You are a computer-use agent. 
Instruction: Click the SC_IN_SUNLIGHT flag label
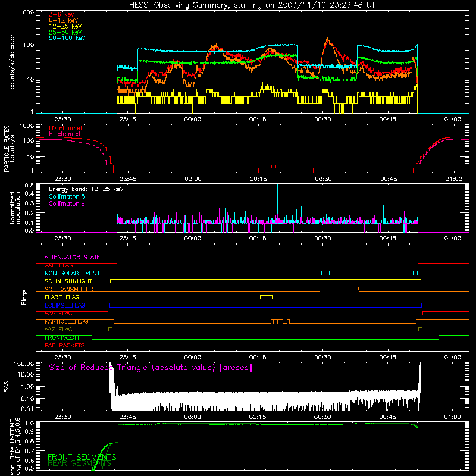pos(68,281)
